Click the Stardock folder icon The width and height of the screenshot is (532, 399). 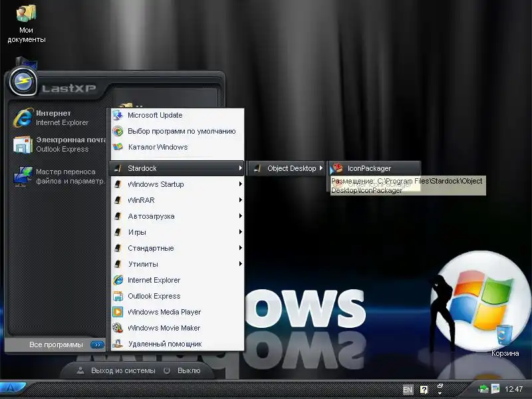pos(118,168)
